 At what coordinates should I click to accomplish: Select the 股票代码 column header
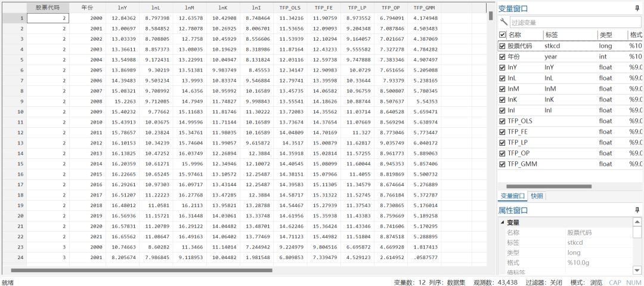pos(48,7)
